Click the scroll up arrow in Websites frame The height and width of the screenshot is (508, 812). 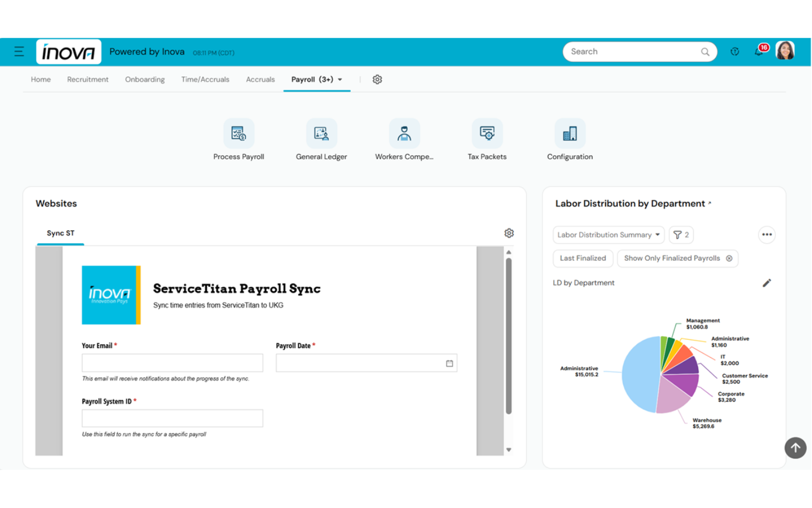pyautogui.click(x=509, y=252)
